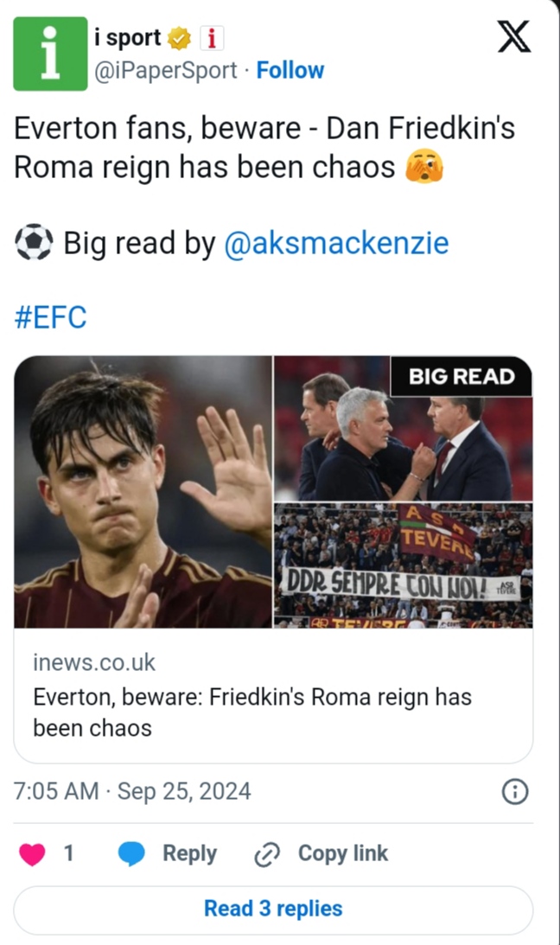Click the blue reply bubble icon
Viewport: 560px width, 945px height.
click(x=131, y=854)
